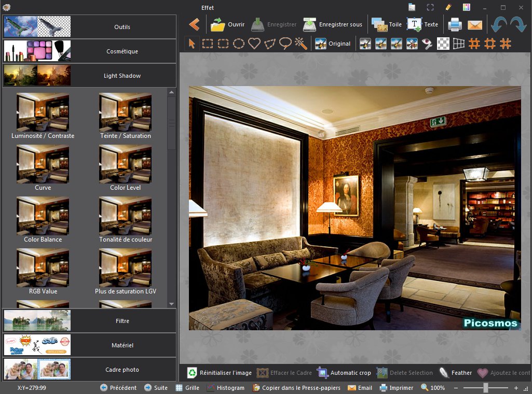Click the zoom slider handle
This screenshot has width=532, height=394.
click(x=486, y=388)
